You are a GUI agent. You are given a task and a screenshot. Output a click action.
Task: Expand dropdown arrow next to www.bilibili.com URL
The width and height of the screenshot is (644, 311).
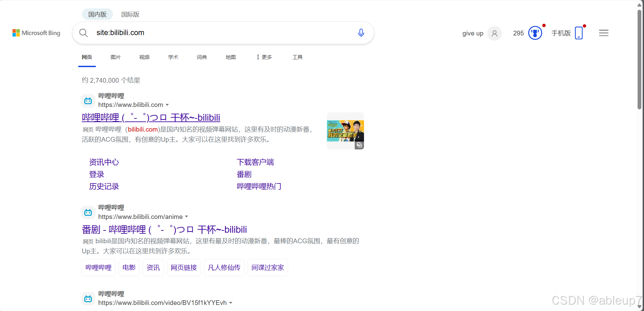click(x=167, y=105)
